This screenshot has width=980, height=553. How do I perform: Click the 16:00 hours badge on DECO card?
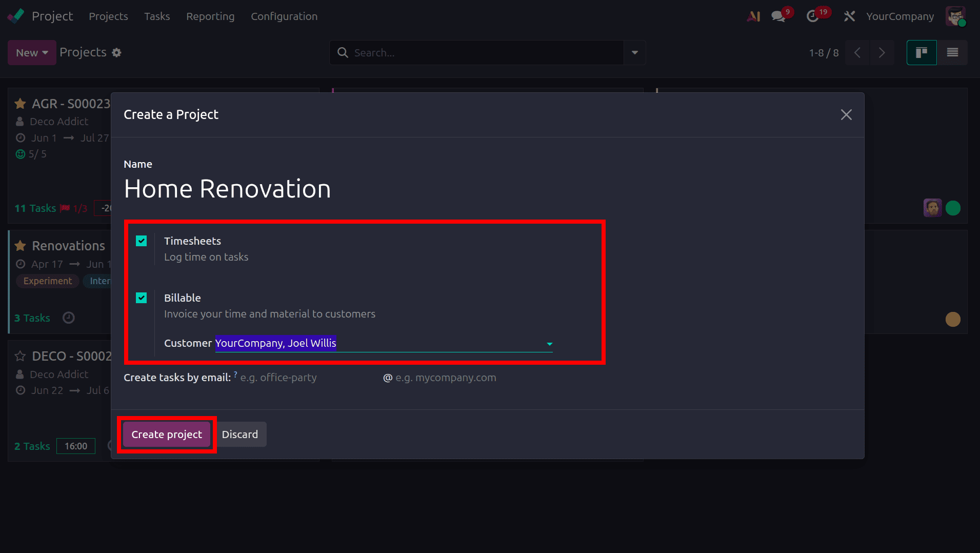click(76, 446)
